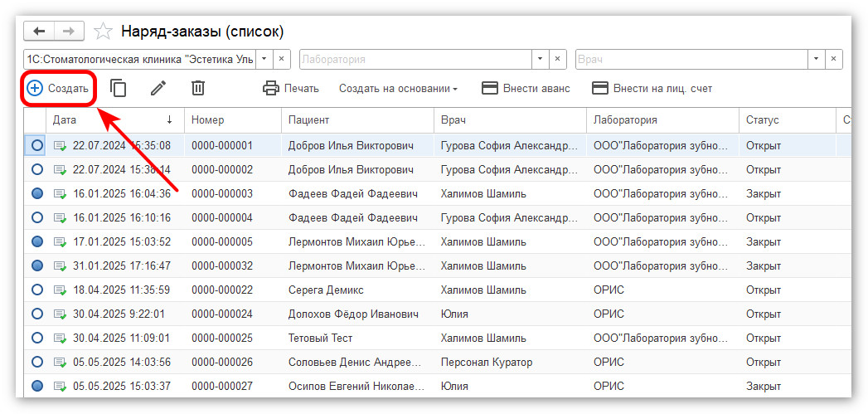
Task: Click the trash delete icon
Action: 198,88
